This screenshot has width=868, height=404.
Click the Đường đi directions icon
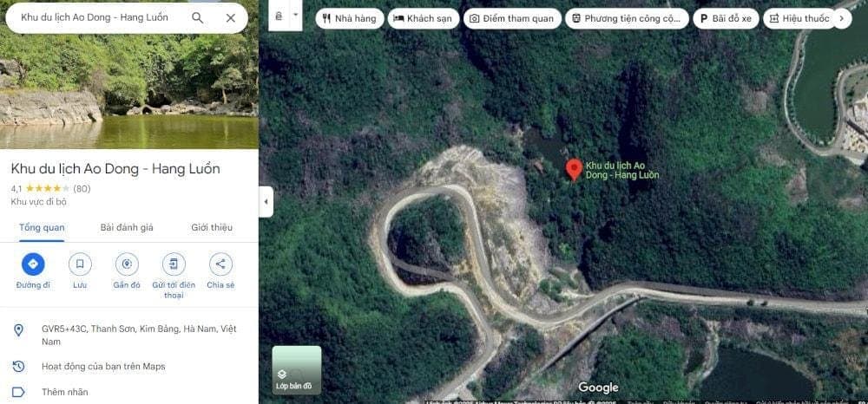33,264
